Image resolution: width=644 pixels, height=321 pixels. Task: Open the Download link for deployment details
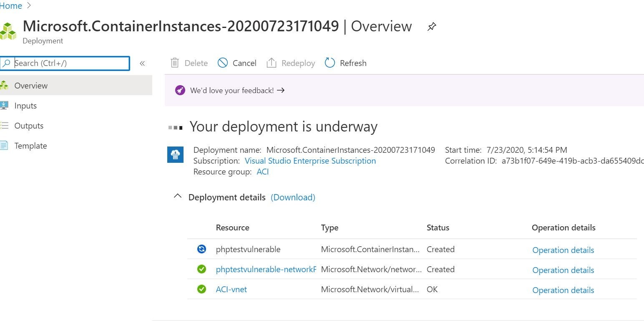293,197
